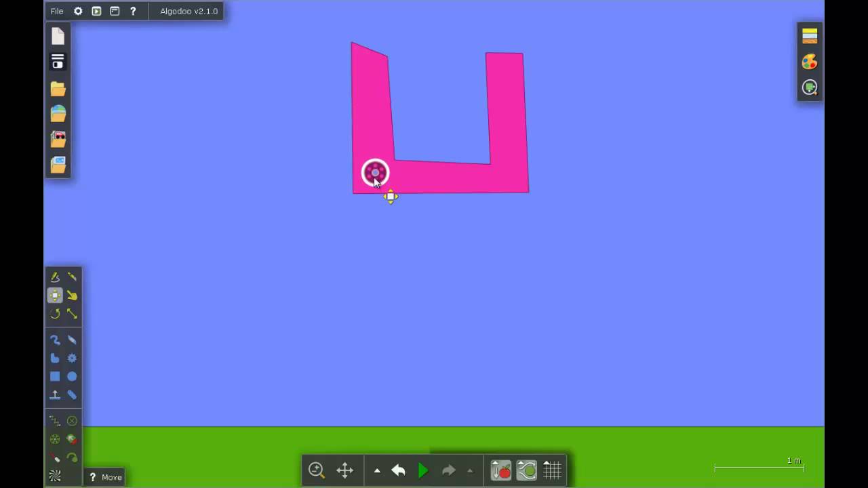This screenshot has width=868, height=488.
Task: Open the window layout menu icon
Action: pos(115,12)
